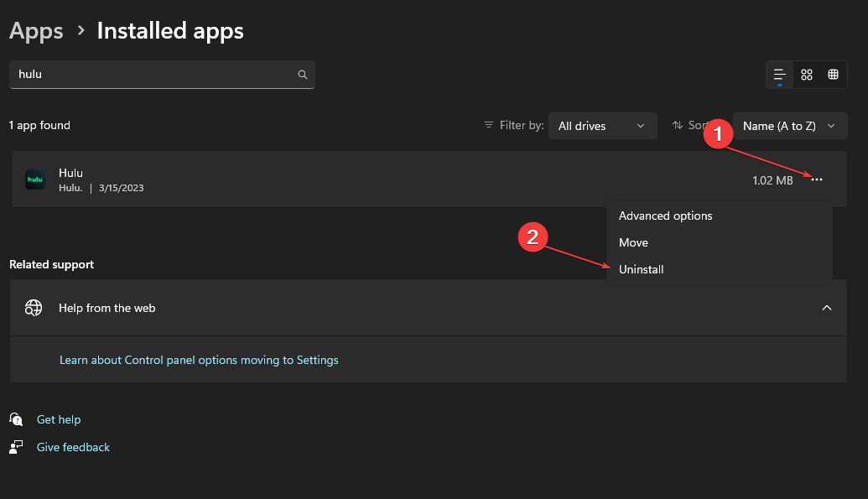The height and width of the screenshot is (499, 868).
Task: Click the Get help icon
Action: (17, 419)
